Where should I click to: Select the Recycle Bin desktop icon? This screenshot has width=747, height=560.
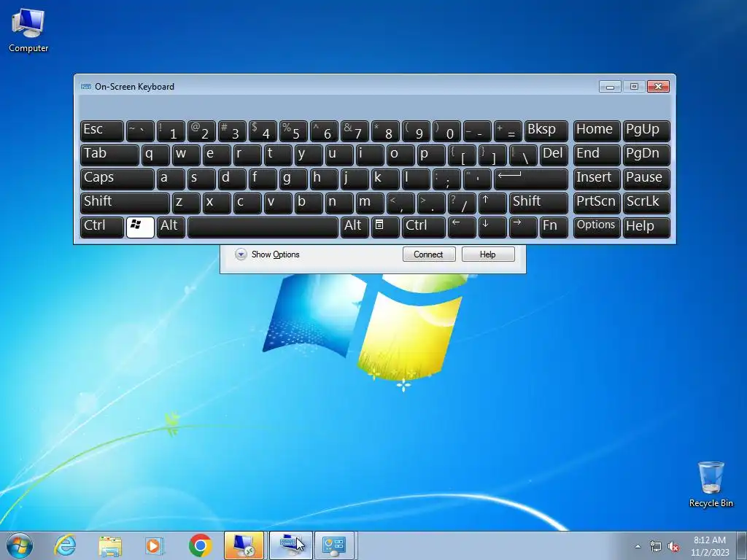711,484
